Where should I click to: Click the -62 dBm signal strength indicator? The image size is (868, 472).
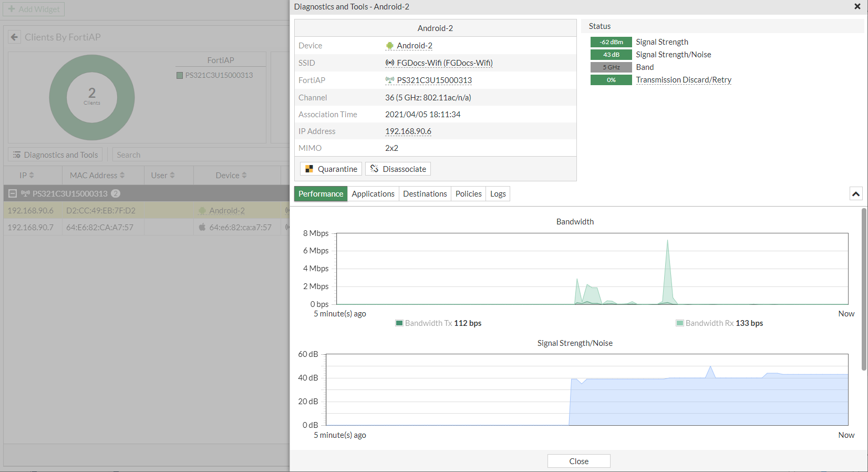[x=611, y=42]
